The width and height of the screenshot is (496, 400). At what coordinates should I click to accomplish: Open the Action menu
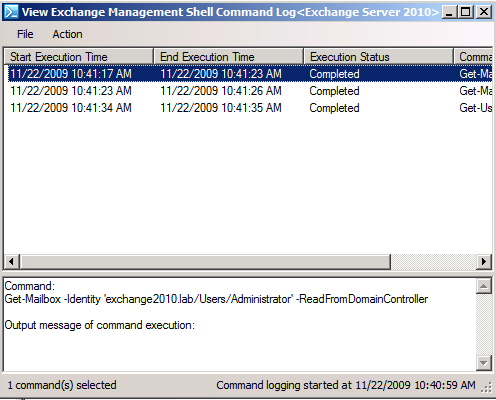[x=67, y=34]
